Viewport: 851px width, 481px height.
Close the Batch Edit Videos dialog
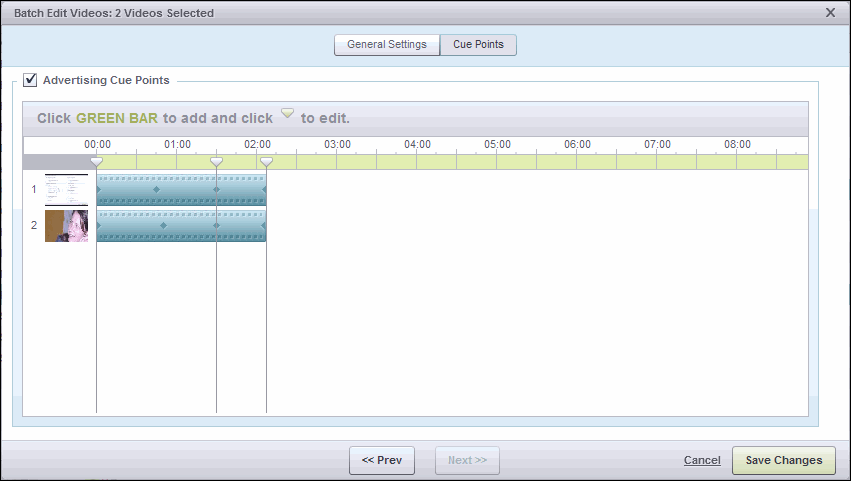click(830, 12)
